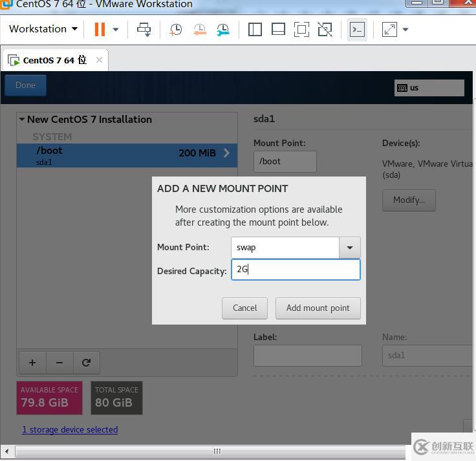Open the us keyboard layout indicator

tap(429, 88)
